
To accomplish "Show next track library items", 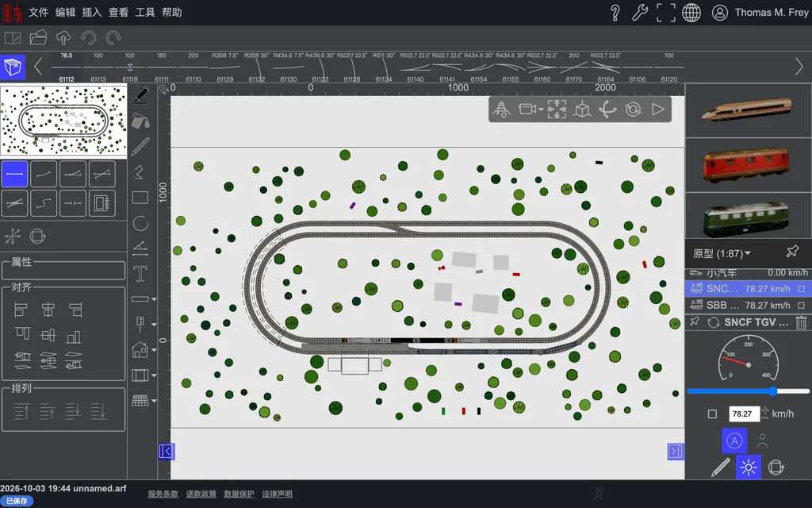I will point(799,67).
